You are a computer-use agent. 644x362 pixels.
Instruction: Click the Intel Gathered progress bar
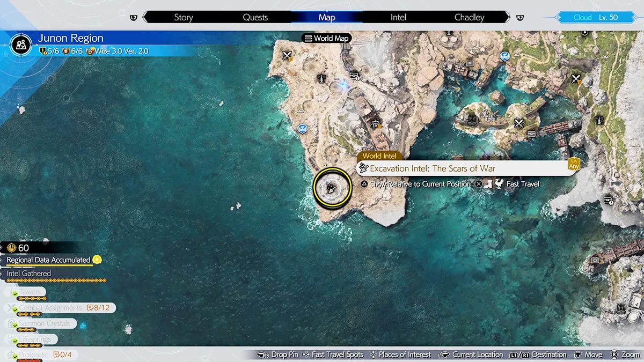click(x=56, y=280)
